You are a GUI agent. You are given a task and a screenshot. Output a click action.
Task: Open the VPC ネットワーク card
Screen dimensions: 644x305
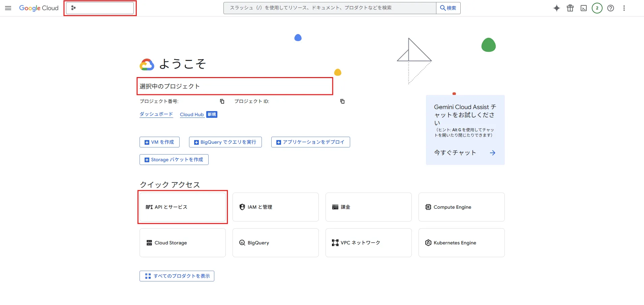point(369,243)
